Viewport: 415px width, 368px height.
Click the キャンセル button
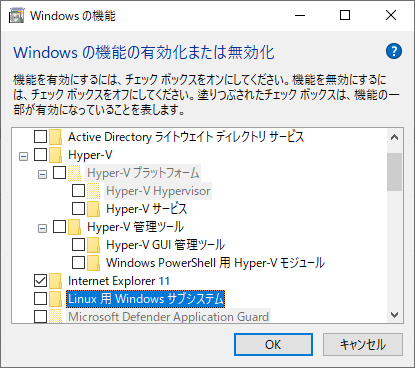click(x=363, y=345)
